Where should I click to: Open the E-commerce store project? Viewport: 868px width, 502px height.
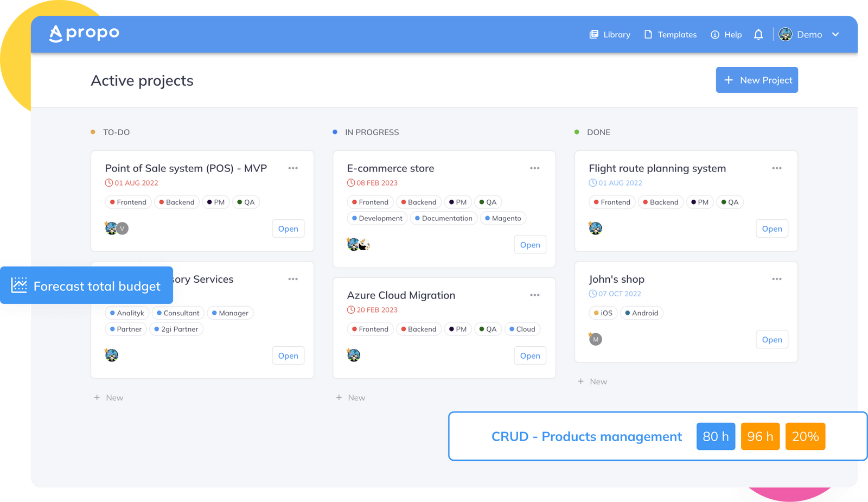pyautogui.click(x=529, y=244)
